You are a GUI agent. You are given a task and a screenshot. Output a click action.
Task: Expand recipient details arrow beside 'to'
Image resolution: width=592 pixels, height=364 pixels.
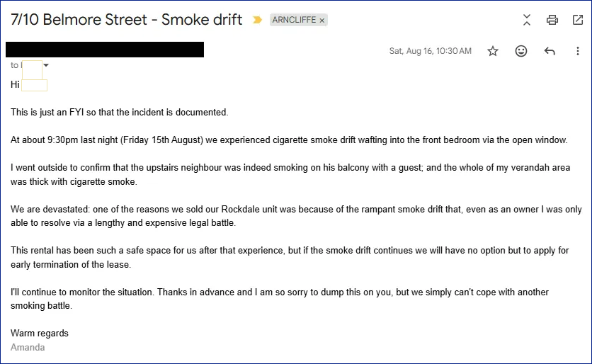pos(46,65)
